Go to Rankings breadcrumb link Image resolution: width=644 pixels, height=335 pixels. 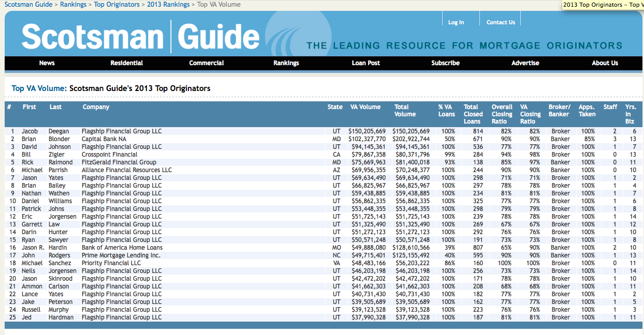(x=73, y=5)
